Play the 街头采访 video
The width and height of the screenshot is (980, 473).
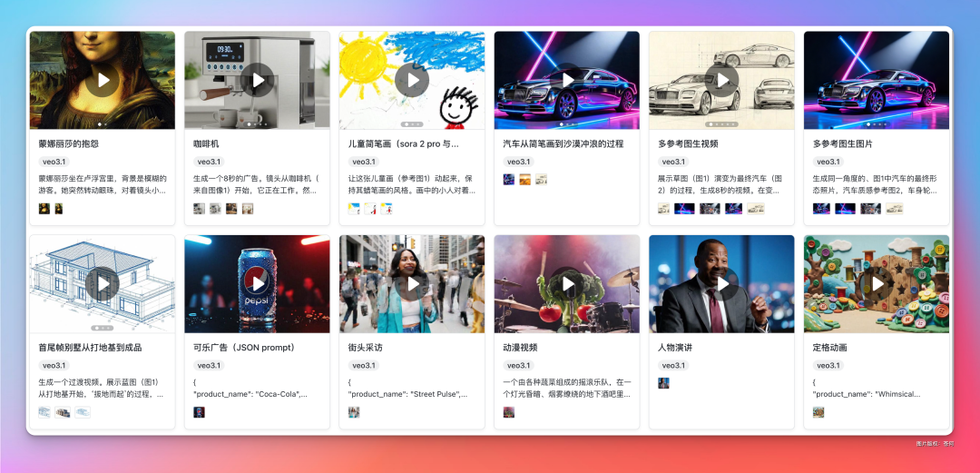[412, 284]
